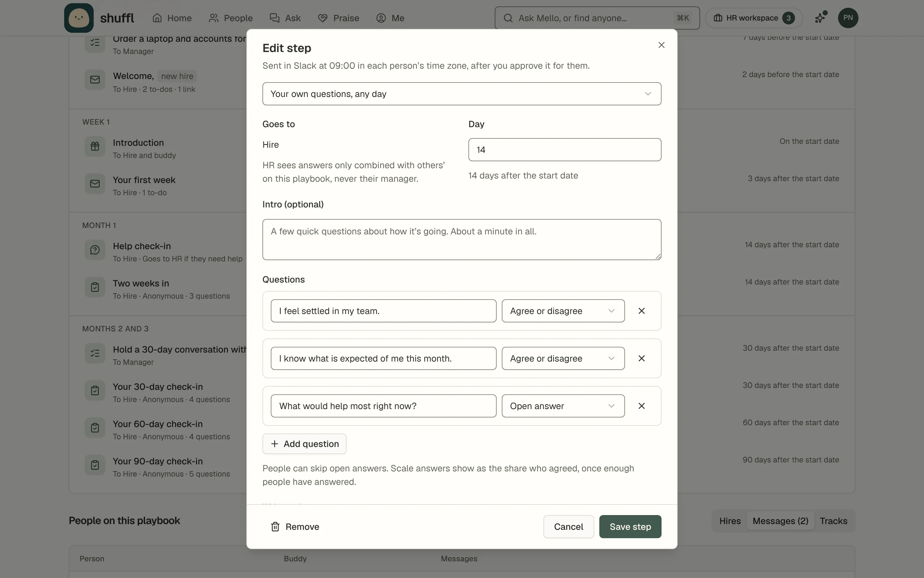Click the clipboard icon beside Your 90-day check-in
924x578 pixels.
coord(95,465)
